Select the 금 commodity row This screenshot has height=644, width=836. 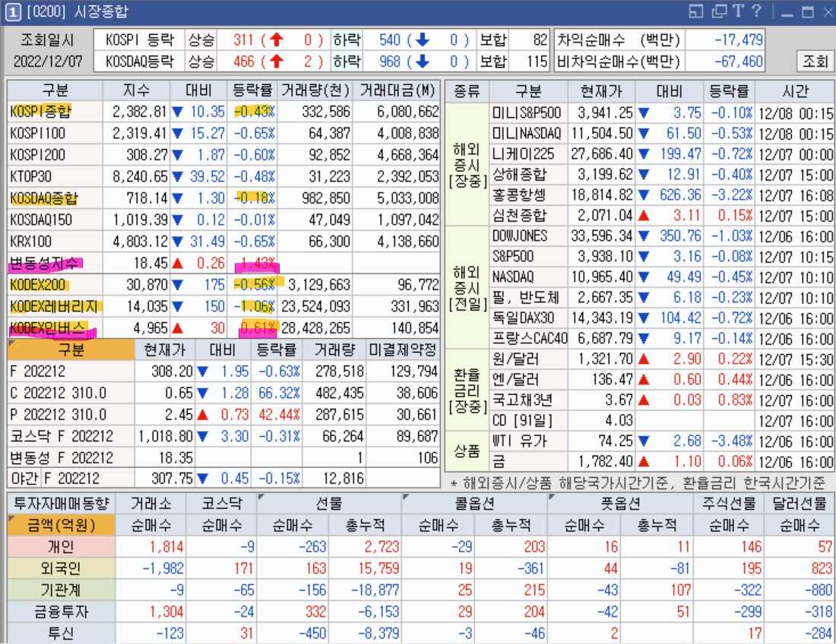(662, 461)
